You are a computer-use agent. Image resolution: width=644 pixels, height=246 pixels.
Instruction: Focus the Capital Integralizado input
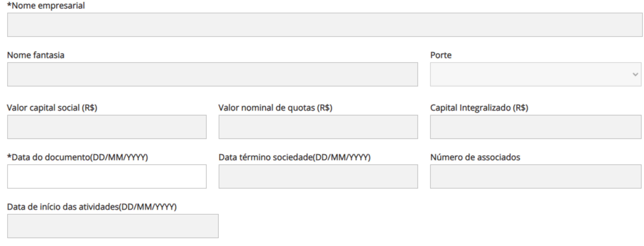[x=536, y=127]
